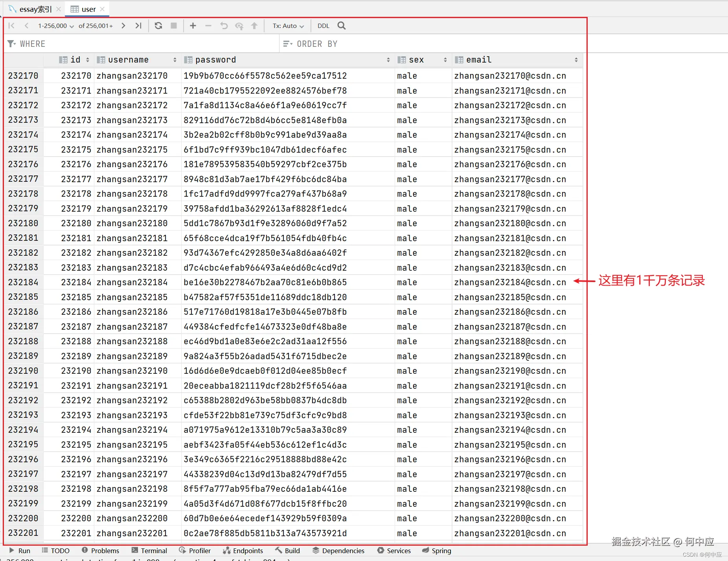The height and width of the screenshot is (561, 728).
Task: Click the ORDER BY sort icon
Action: 288,44
